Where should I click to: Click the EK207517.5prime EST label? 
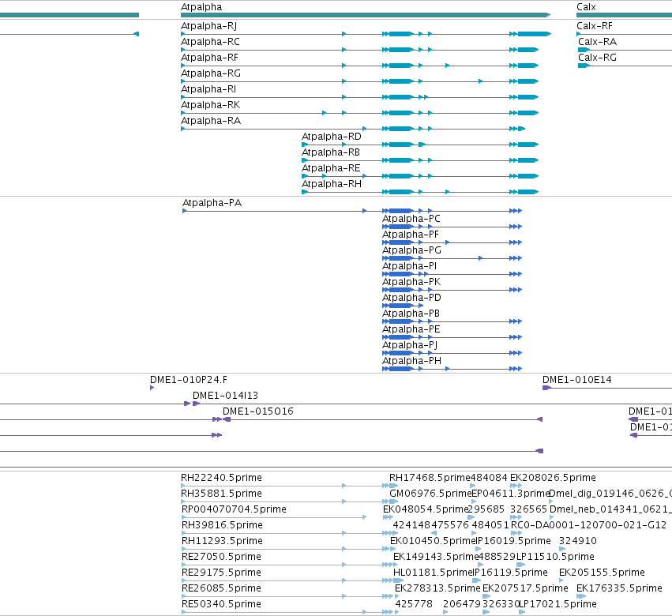(525, 589)
